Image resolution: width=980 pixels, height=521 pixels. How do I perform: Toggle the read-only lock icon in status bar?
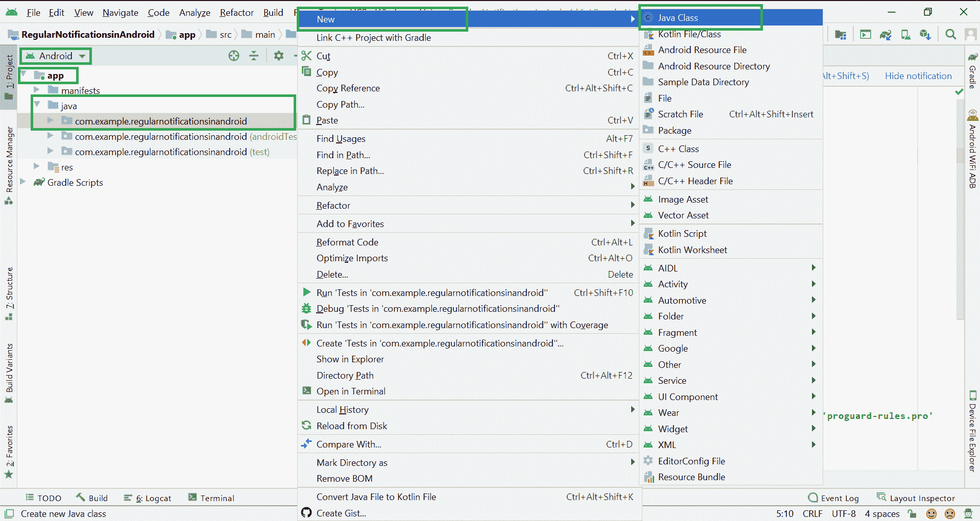[x=912, y=514]
